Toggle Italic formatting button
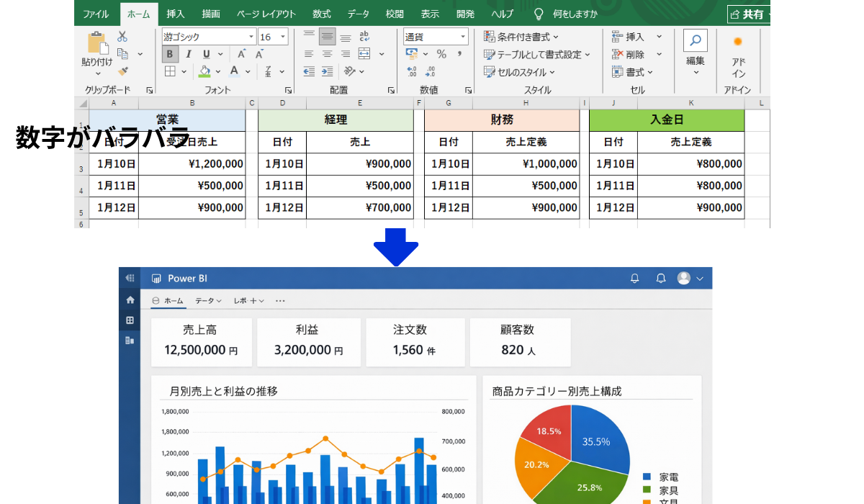Image resolution: width=864 pixels, height=504 pixels. (x=189, y=54)
